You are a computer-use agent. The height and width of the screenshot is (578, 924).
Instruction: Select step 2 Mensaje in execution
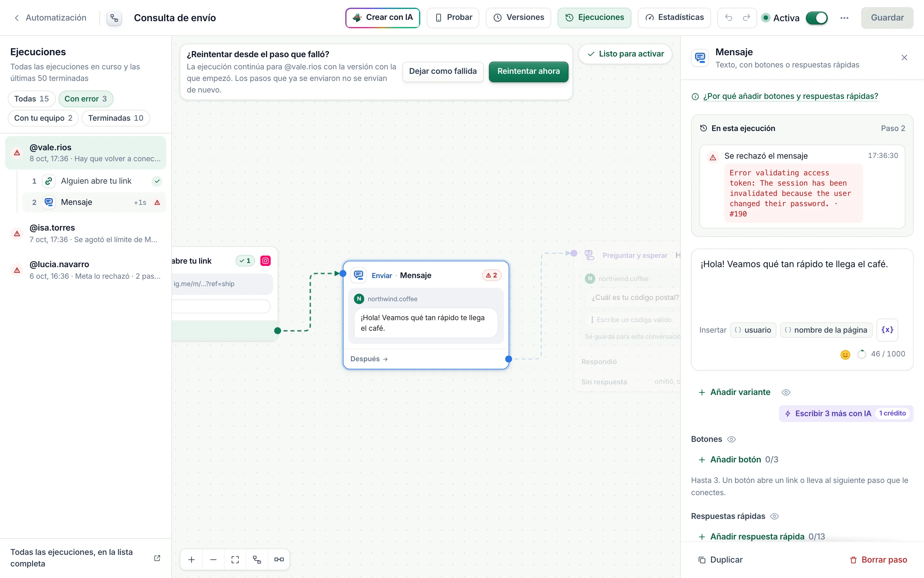(94, 202)
